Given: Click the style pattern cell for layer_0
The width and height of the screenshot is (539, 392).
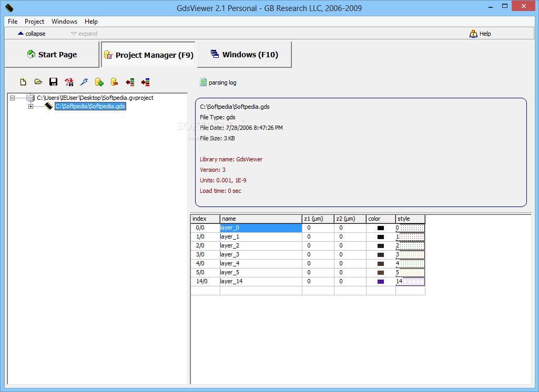Looking at the screenshot, I should [411, 228].
